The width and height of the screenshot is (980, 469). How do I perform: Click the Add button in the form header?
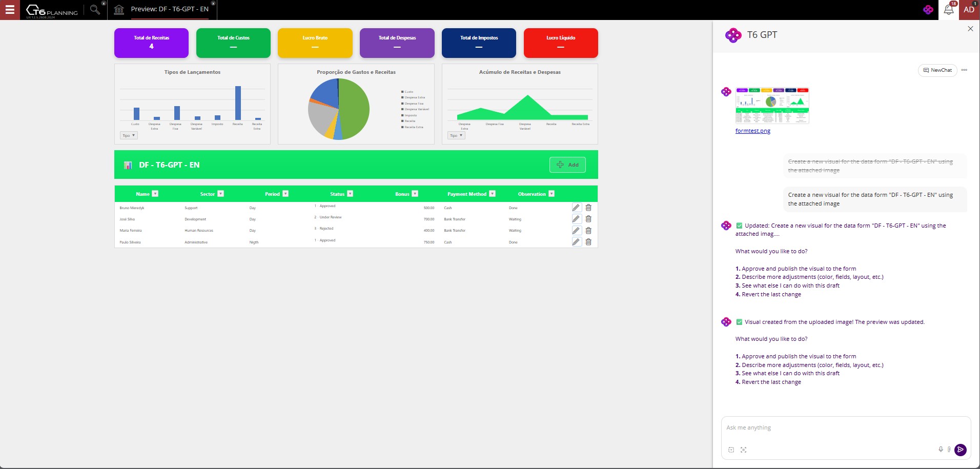coord(567,165)
